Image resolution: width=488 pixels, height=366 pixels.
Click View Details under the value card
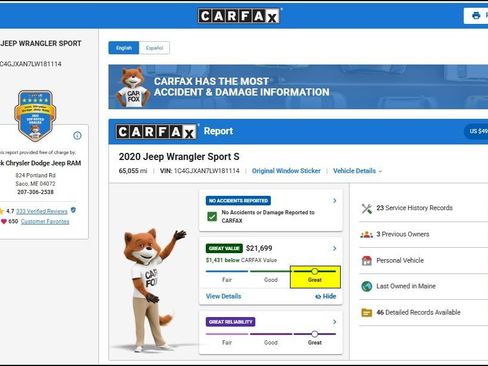pyautogui.click(x=223, y=296)
